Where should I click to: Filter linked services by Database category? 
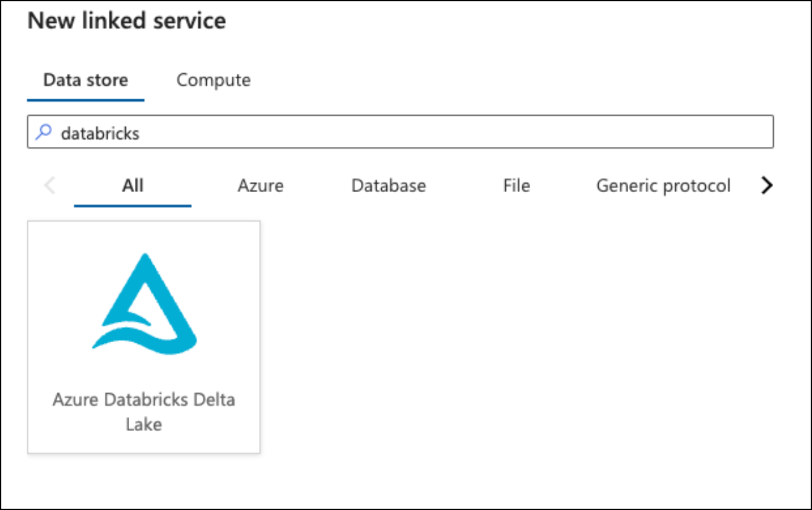coord(388,185)
